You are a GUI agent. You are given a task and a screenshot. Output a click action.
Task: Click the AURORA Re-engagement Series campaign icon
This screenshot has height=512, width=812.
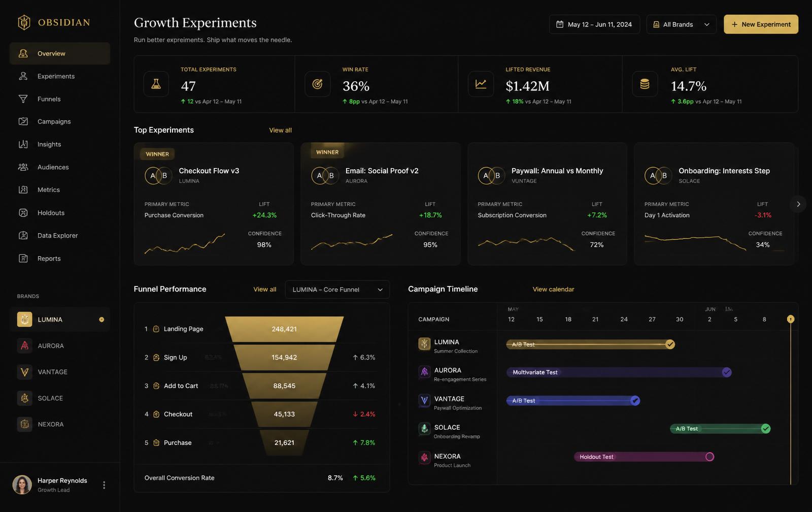point(424,372)
